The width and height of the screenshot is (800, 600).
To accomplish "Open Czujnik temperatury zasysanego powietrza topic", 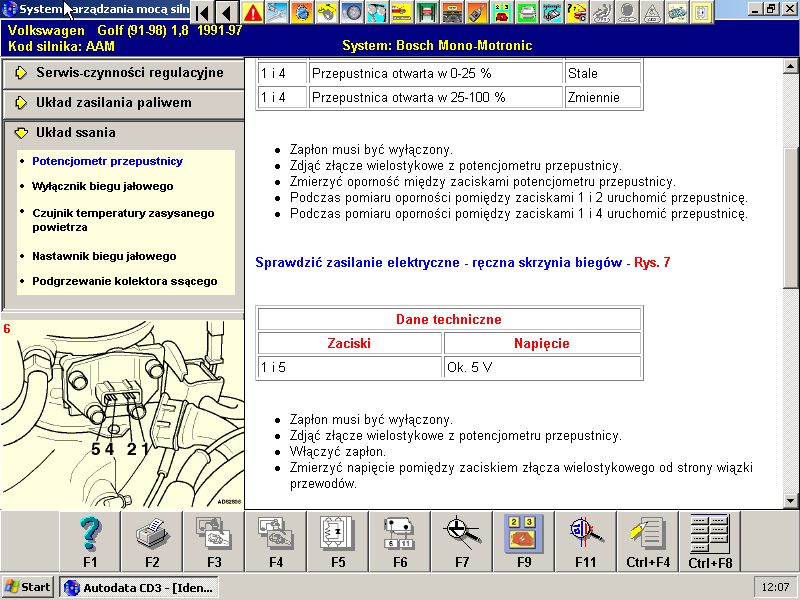I will pos(123,220).
